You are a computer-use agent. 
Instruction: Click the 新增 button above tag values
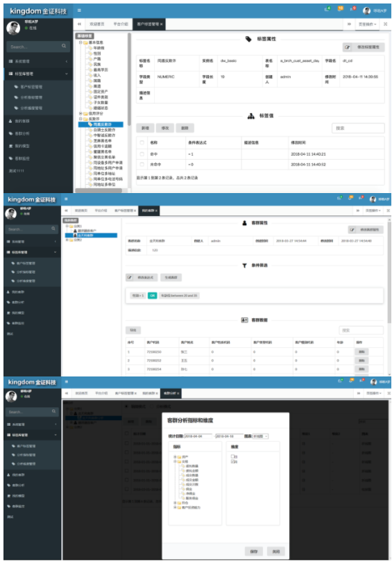click(x=145, y=128)
